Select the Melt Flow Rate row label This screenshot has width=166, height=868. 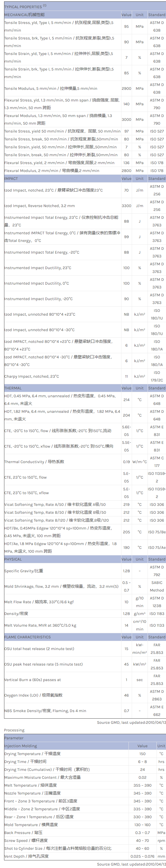tap(39, 602)
